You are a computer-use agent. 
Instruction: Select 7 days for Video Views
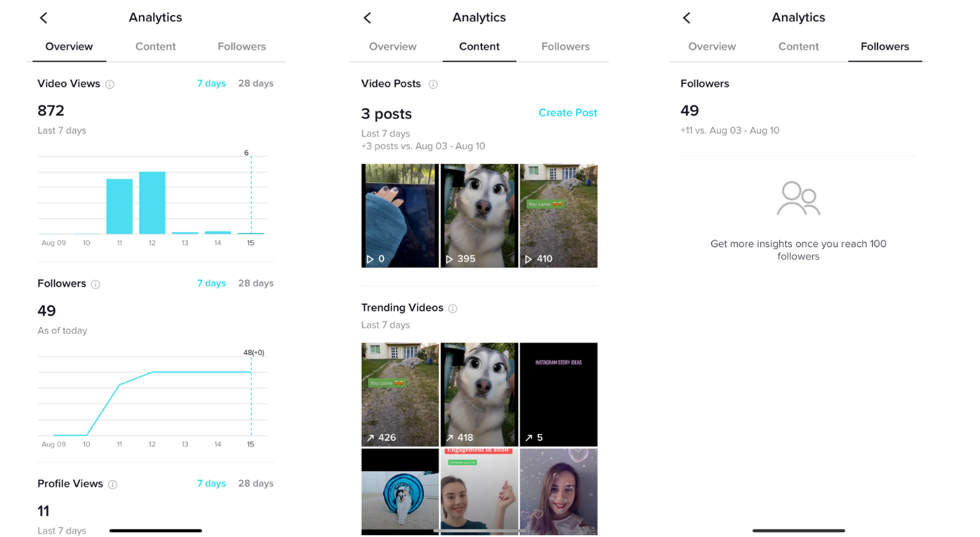pos(211,83)
